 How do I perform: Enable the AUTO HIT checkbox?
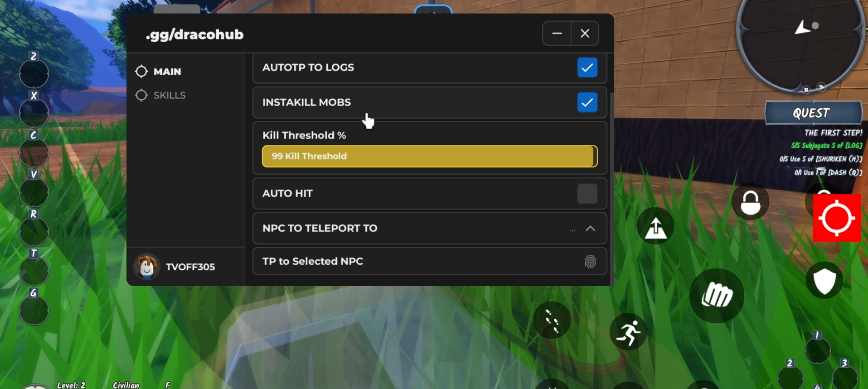[587, 193]
